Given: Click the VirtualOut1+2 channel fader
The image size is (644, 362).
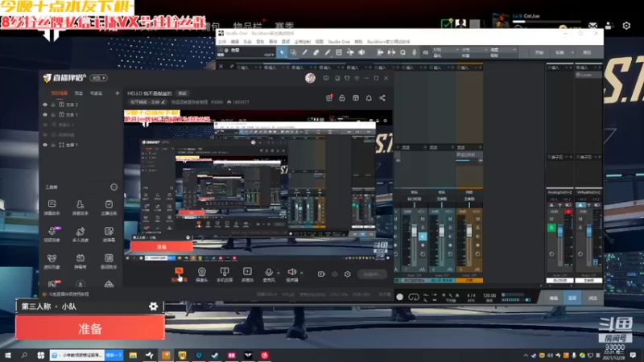Looking at the screenshot, I should click(x=589, y=231).
